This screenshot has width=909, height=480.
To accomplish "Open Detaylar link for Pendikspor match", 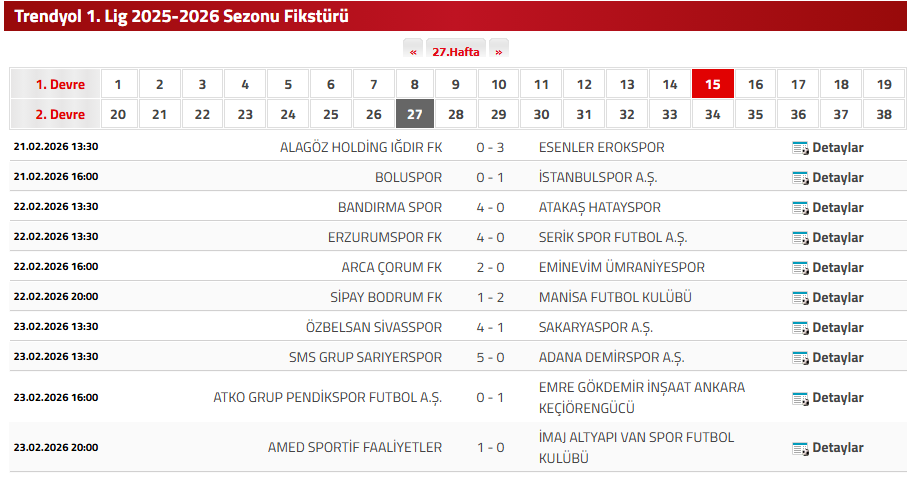I will pyautogui.click(x=837, y=398).
